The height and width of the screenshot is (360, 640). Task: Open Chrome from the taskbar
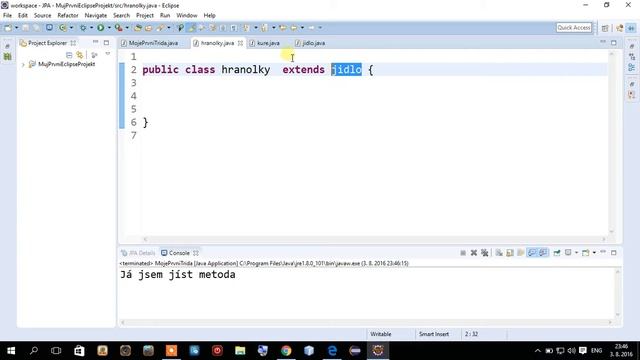pyautogui.click(x=286, y=351)
